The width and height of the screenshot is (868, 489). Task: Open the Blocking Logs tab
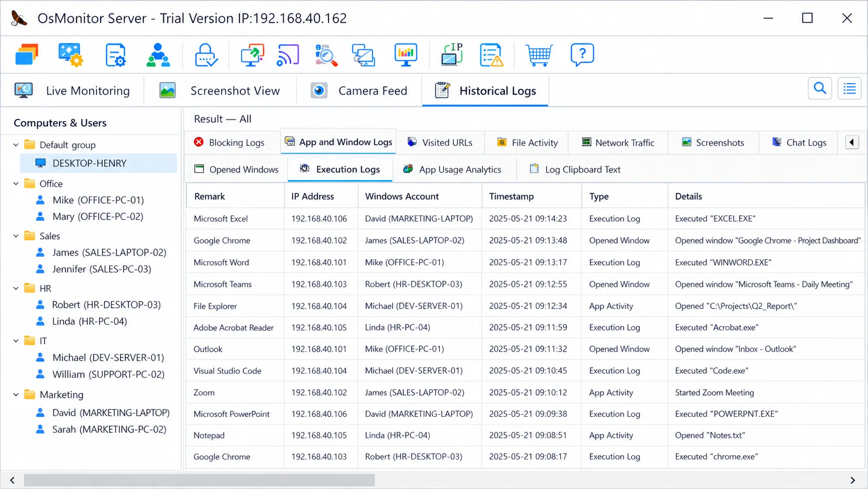tap(229, 142)
